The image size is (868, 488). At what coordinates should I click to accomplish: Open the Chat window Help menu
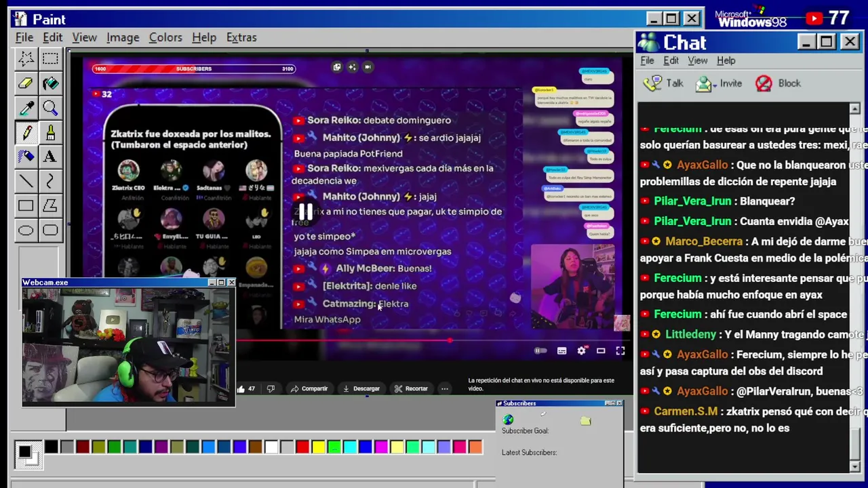(726, 60)
